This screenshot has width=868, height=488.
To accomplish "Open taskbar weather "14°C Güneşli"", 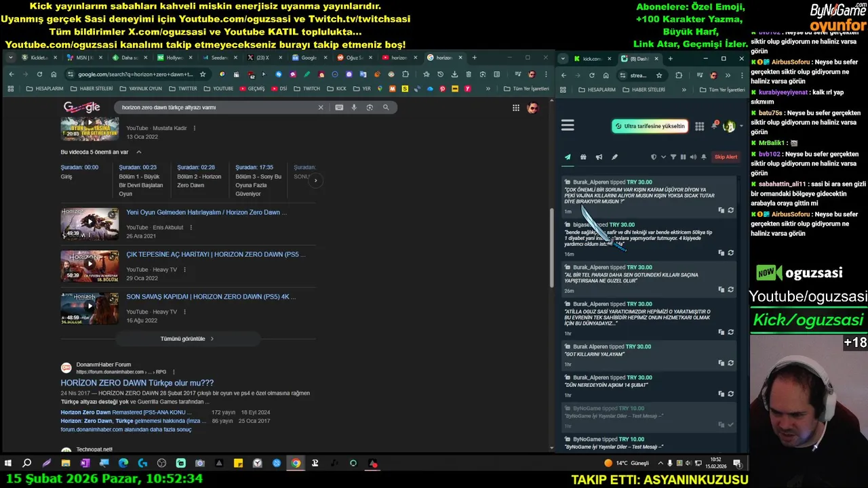I will pyautogui.click(x=627, y=464).
